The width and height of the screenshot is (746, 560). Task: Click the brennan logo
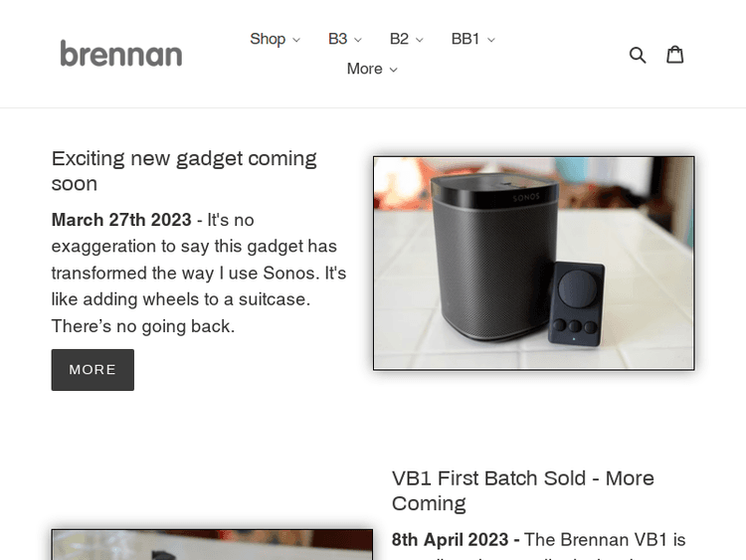pyautogui.click(x=120, y=54)
